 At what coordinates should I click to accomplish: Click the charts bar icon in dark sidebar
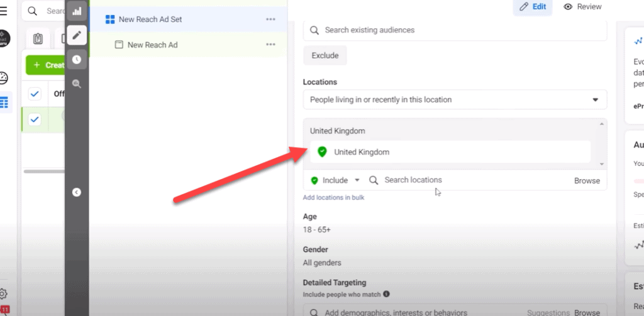[77, 11]
